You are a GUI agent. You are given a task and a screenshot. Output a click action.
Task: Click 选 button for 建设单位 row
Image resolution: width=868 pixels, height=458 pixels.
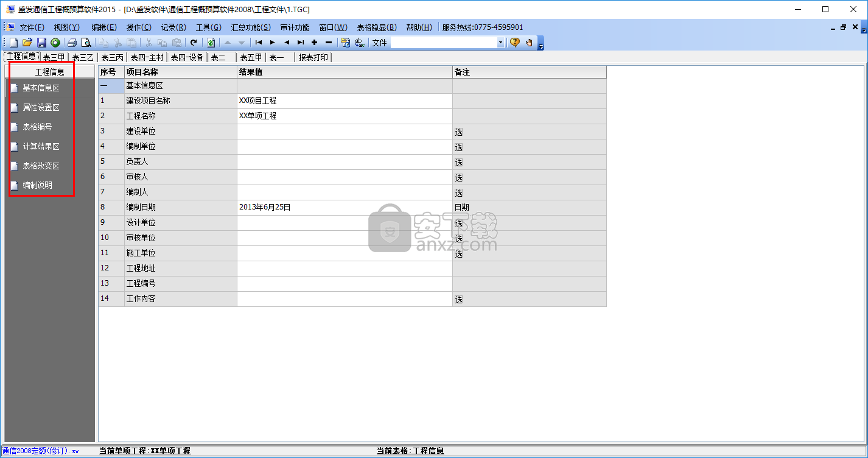pos(458,132)
